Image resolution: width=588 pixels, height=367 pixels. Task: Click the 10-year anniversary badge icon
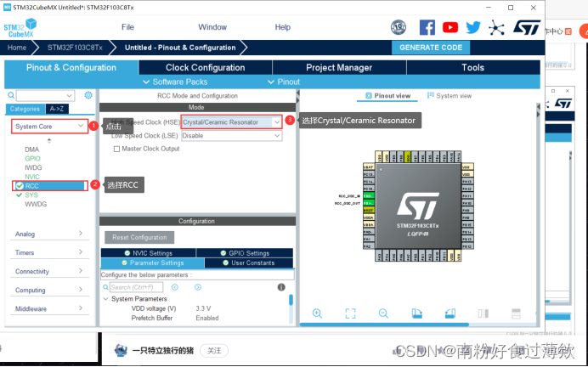(x=399, y=27)
